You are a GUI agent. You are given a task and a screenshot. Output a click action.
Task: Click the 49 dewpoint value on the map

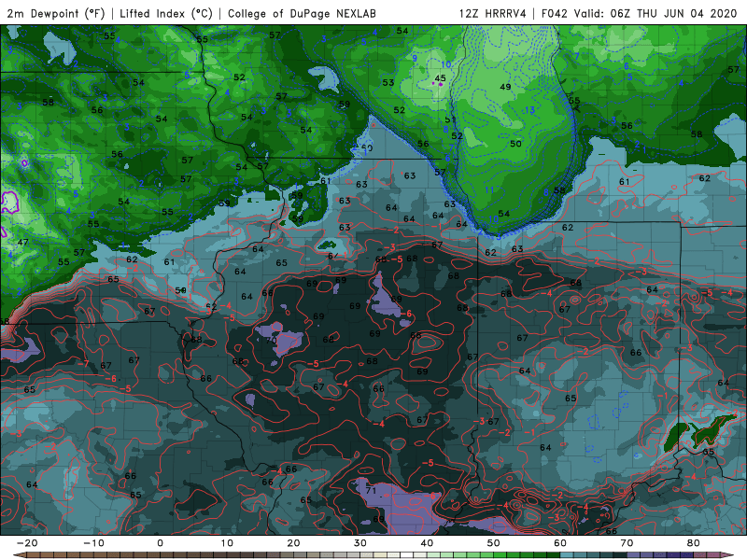pyautogui.click(x=505, y=87)
